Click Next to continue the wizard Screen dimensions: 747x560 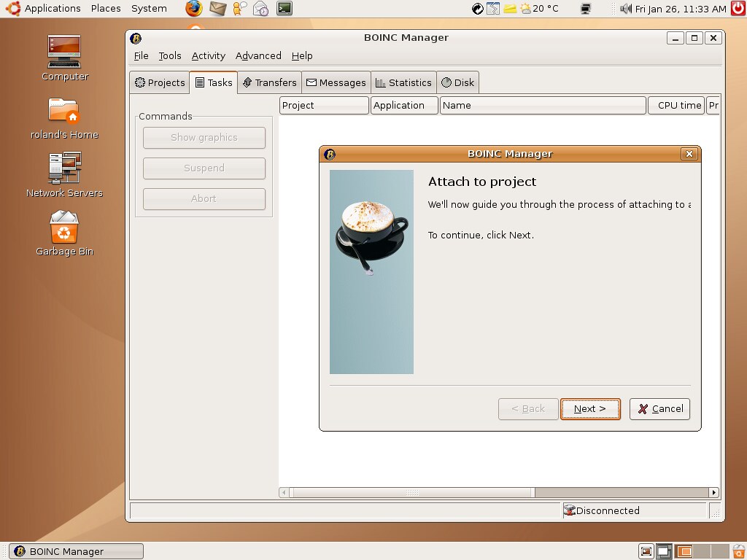pos(590,409)
